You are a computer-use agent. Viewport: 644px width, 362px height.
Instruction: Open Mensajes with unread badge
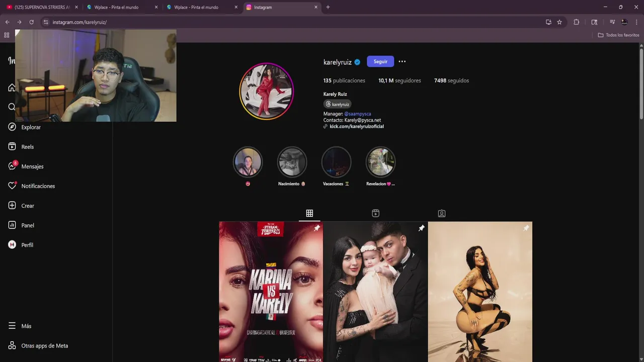pyautogui.click(x=26, y=166)
